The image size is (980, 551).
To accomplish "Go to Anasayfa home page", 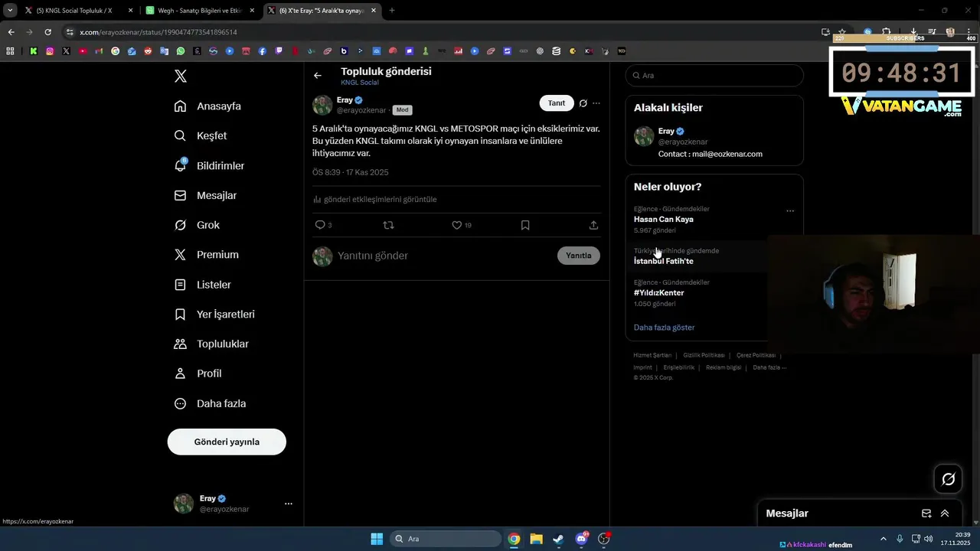I will pyautogui.click(x=207, y=106).
